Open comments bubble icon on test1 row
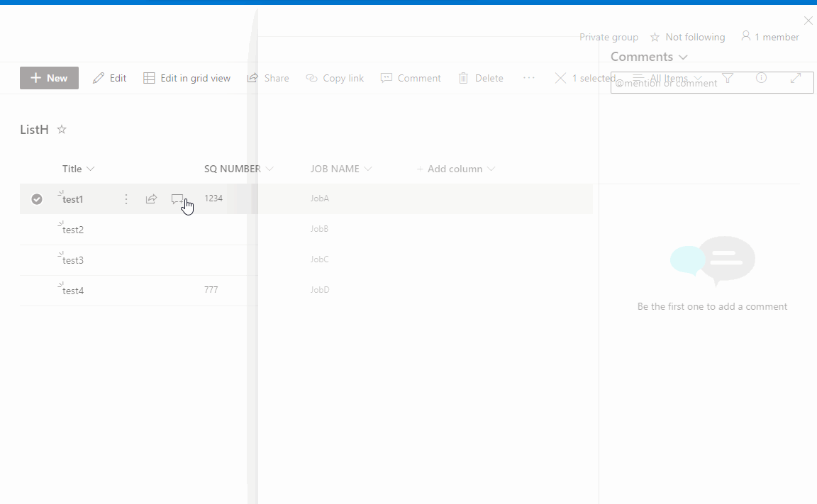Image resolution: width=817 pixels, height=504 pixels. 179,199
